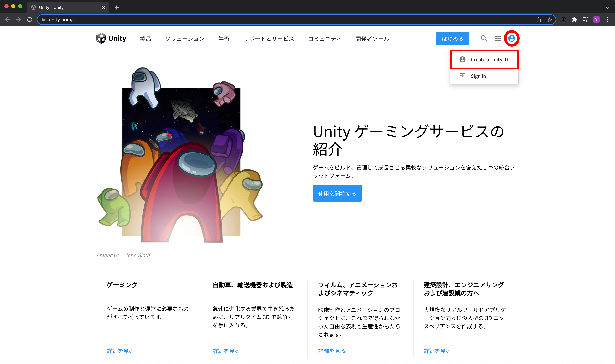This screenshot has width=615, height=364.
Task: Close the Unity - Unity tab
Action: coord(104,8)
